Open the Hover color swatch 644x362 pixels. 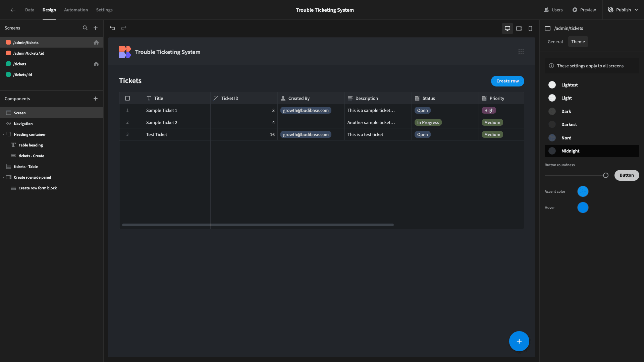tap(583, 207)
